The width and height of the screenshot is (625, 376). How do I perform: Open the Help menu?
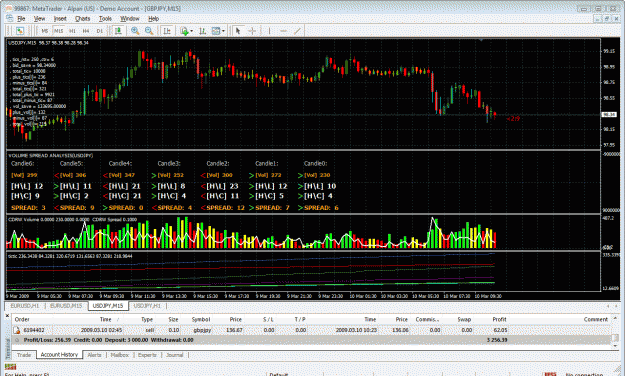tap(153, 19)
